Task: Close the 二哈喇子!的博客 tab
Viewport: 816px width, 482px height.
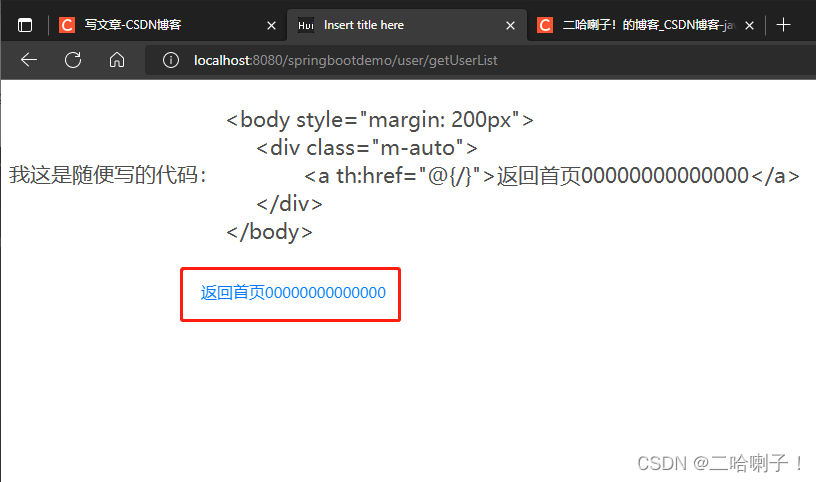Action: (749, 25)
